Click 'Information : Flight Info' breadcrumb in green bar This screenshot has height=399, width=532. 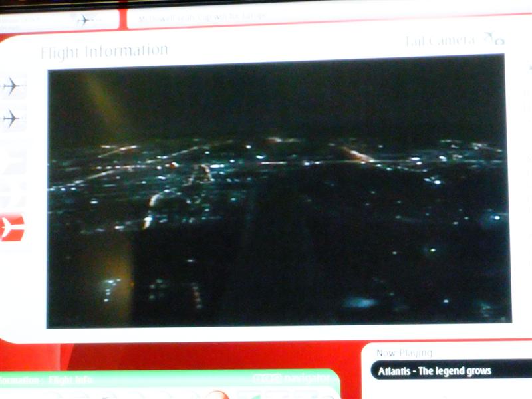(47, 380)
